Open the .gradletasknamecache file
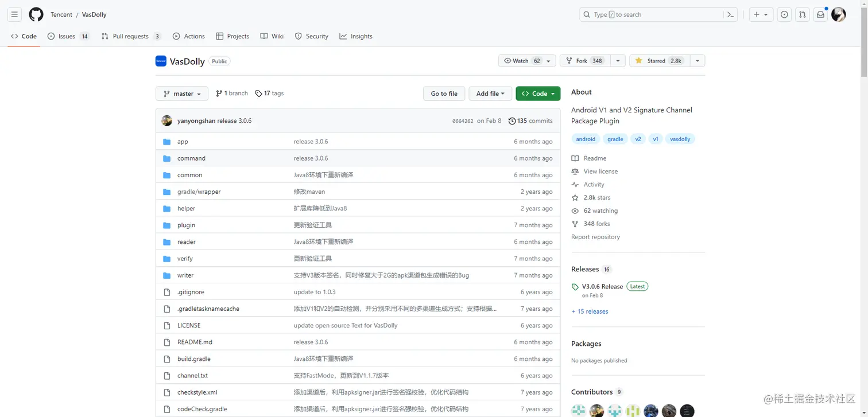868x417 pixels. tap(208, 309)
